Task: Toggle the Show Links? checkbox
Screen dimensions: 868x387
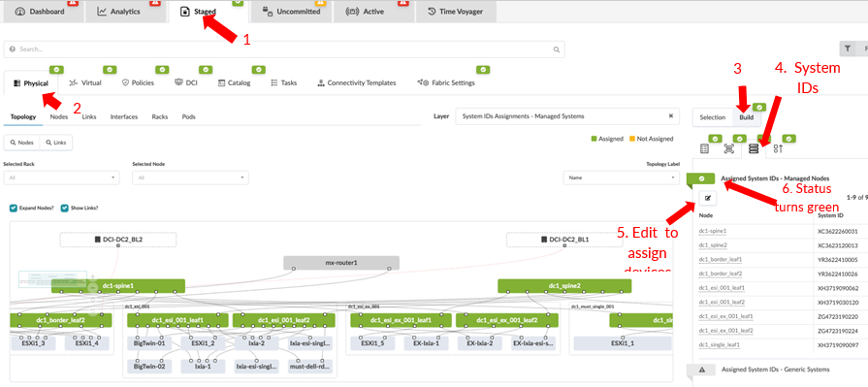Action: pos(64,209)
